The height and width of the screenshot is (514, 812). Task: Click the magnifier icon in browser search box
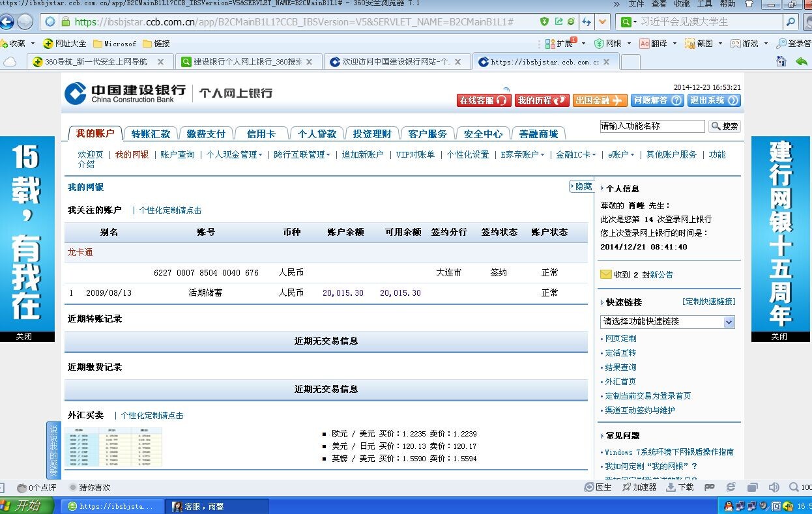coord(790,21)
